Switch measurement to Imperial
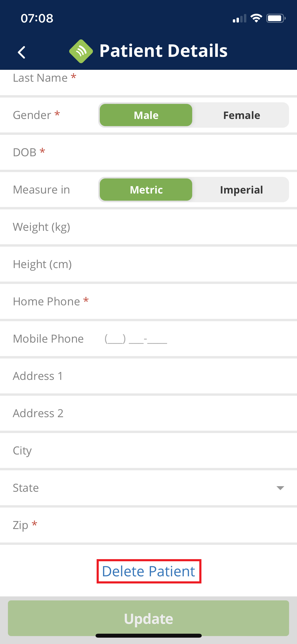 241,190
